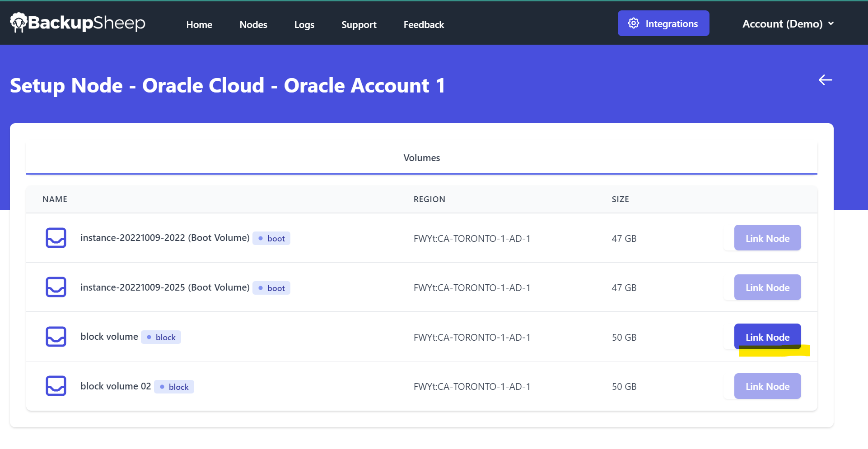Click the block tag on block volume 02
The width and height of the screenshot is (868, 449).
click(174, 387)
